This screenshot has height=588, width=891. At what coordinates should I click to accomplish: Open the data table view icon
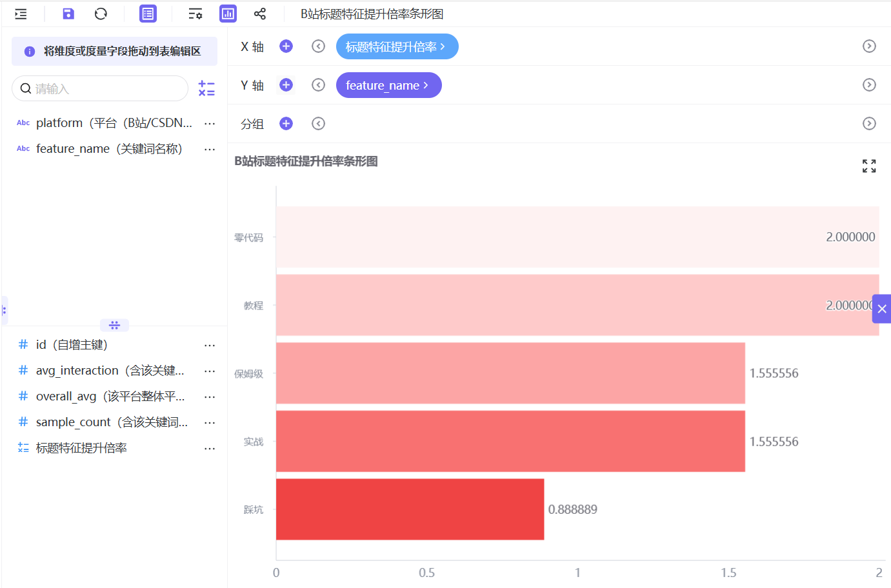point(148,14)
